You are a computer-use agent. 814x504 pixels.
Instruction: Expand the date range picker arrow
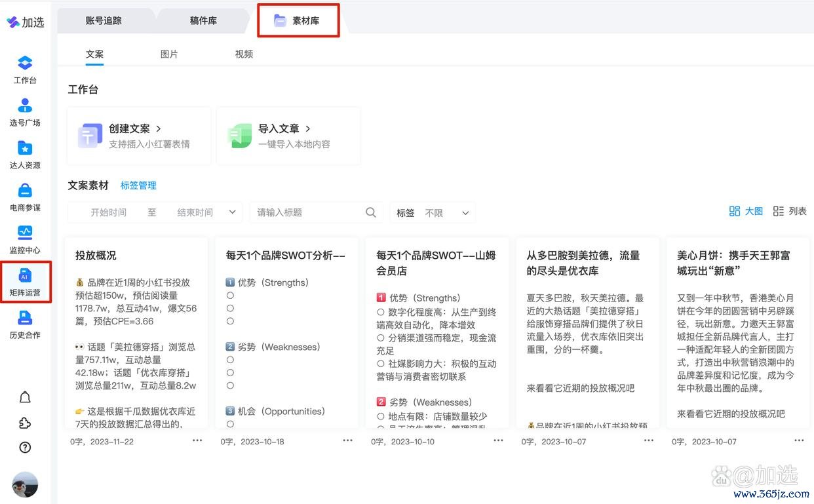point(232,212)
